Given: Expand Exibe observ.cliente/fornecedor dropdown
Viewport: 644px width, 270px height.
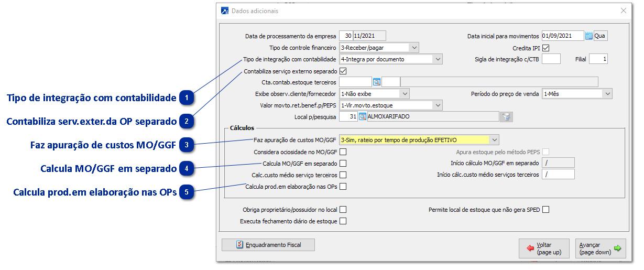Looking at the screenshot, I should (x=404, y=94).
